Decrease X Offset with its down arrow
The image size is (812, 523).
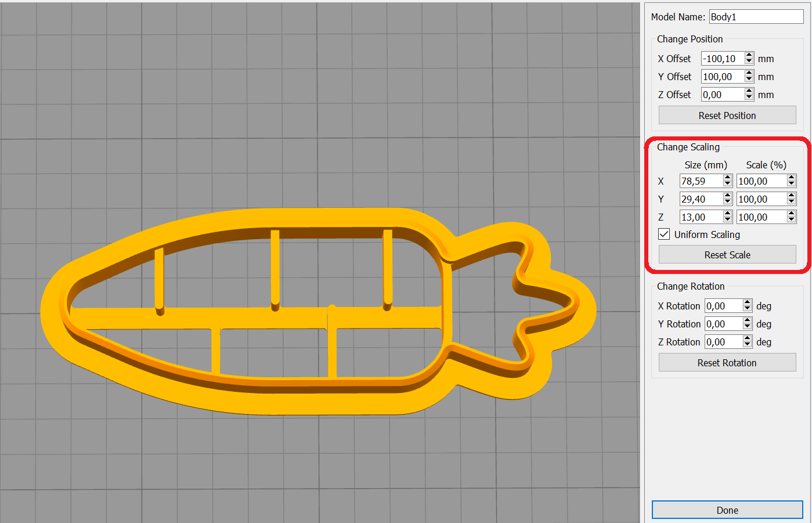coord(749,62)
